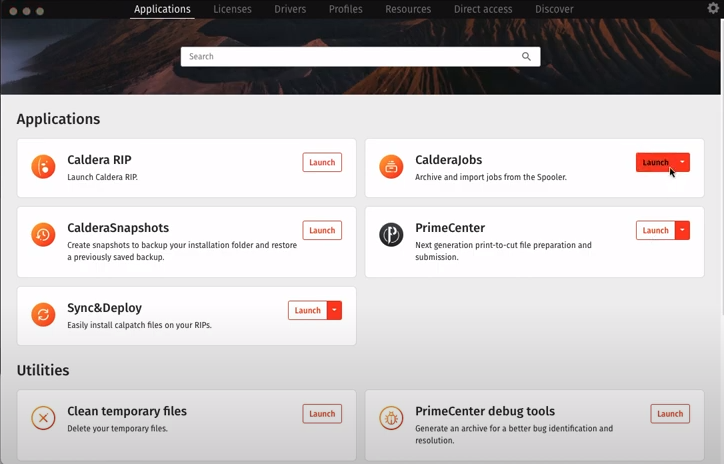Go to the Direct access tab
Image resolution: width=724 pixels, height=464 pixels.
482,9
